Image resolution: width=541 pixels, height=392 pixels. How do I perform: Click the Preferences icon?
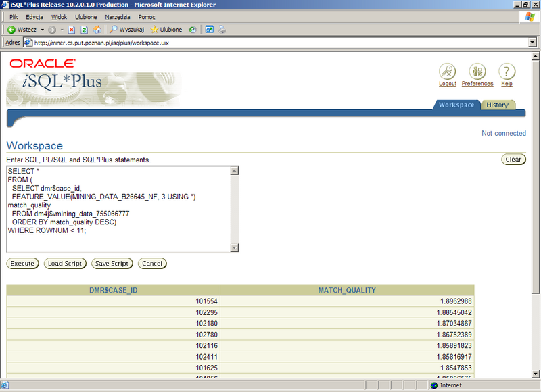pos(477,72)
